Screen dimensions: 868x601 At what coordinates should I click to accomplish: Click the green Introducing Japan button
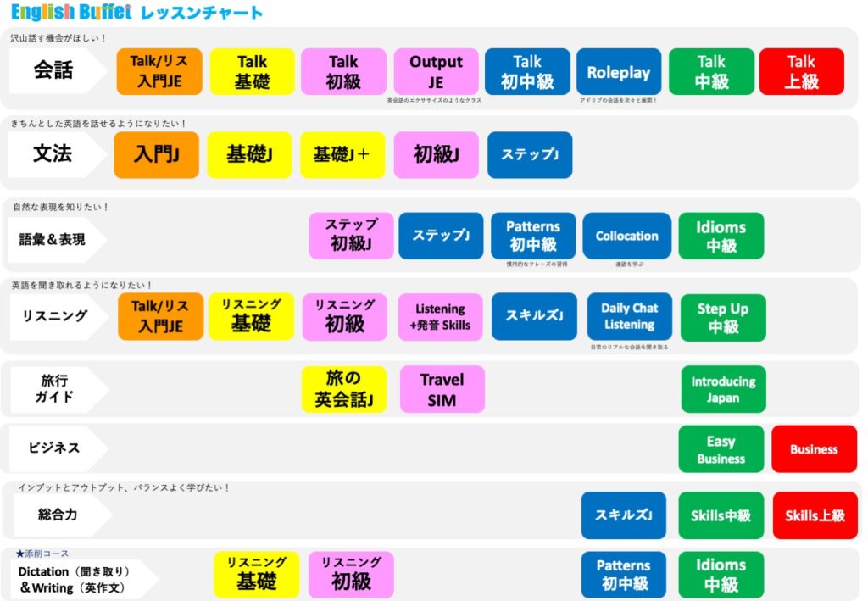click(x=722, y=389)
